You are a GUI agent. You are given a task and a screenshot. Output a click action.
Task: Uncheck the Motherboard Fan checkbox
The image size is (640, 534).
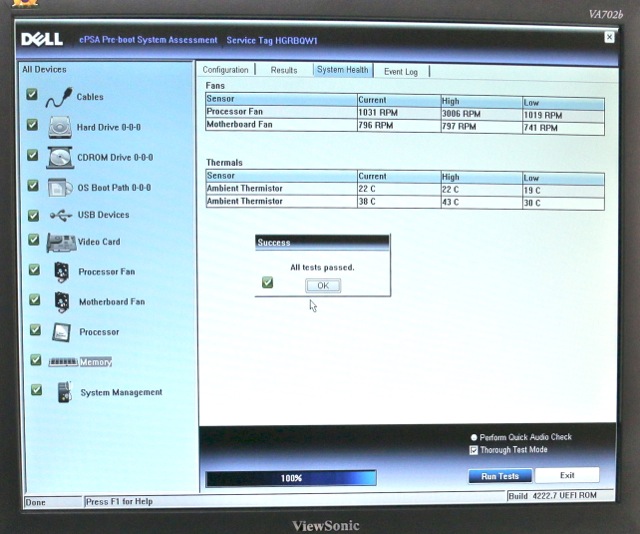click(x=35, y=300)
